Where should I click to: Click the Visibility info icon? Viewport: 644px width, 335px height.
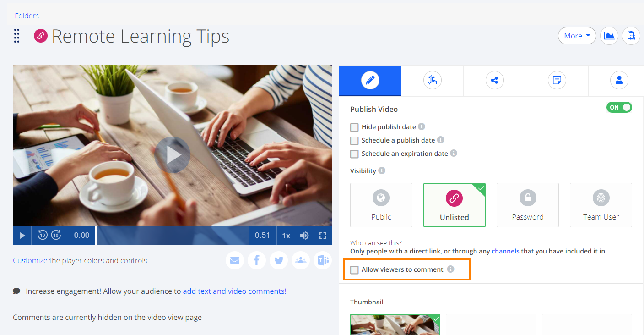pyautogui.click(x=382, y=170)
